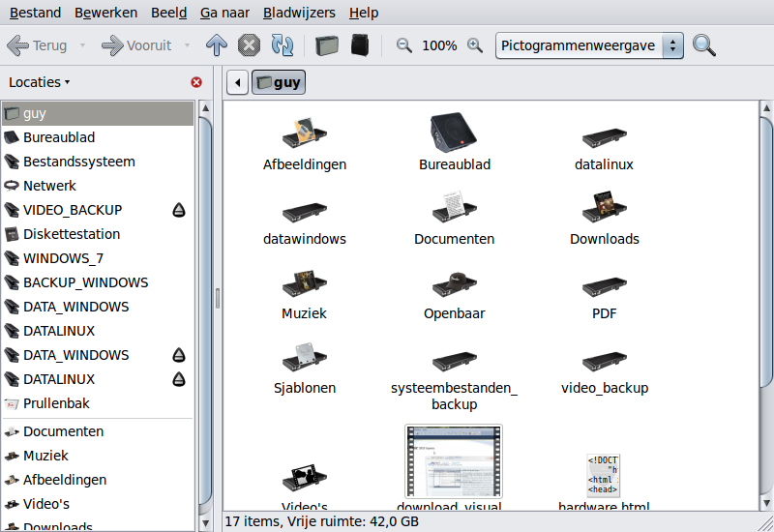Click the Terug back button
774x532 pixels.
coord(38,45)
